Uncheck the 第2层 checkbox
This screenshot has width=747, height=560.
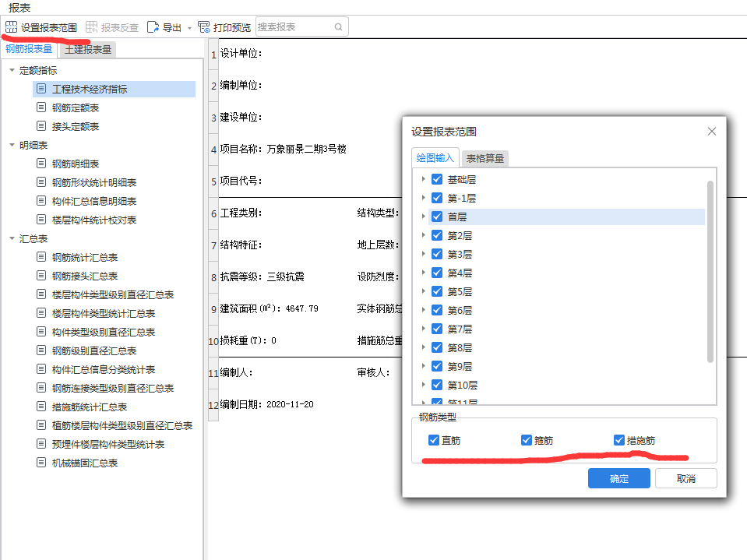(437, 235)
